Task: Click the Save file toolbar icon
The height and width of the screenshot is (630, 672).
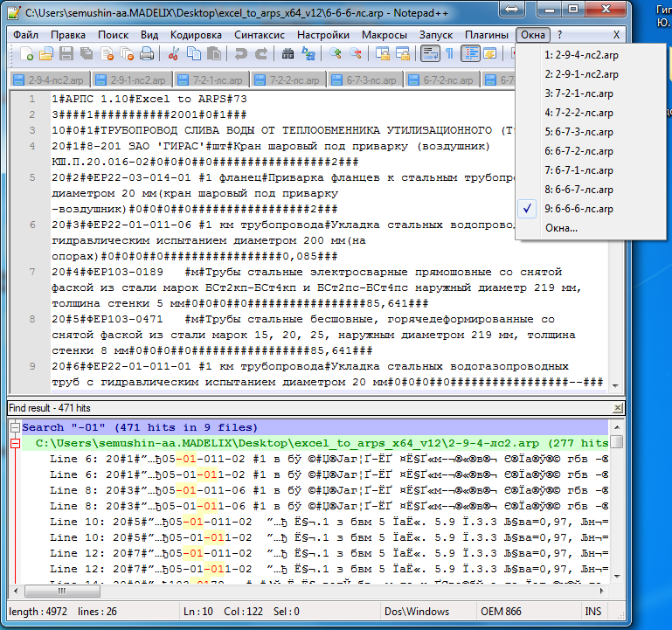Action: [x=66, y=54]
